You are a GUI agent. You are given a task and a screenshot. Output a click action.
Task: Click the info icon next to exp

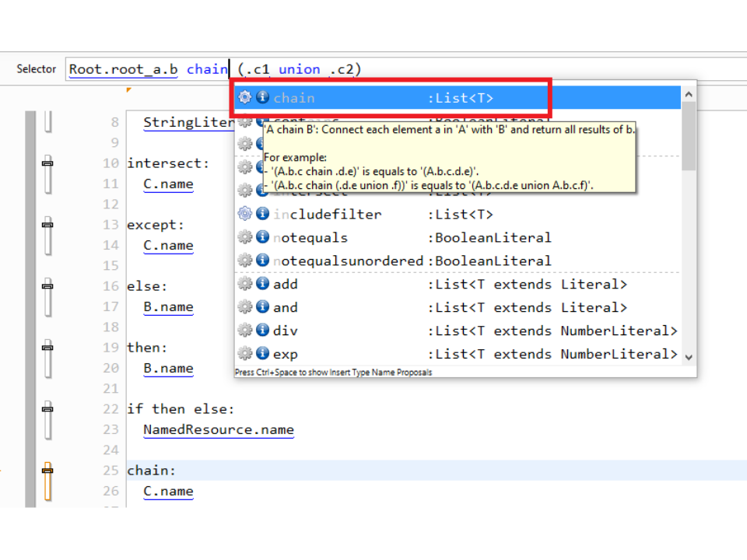click(x=262, y=354)
